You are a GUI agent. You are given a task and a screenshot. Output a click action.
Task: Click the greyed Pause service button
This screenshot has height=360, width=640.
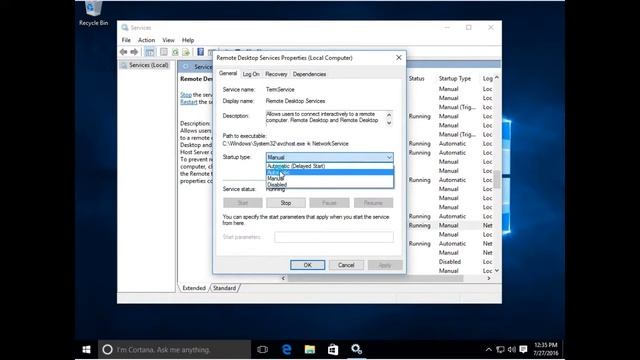click(329, 203)
